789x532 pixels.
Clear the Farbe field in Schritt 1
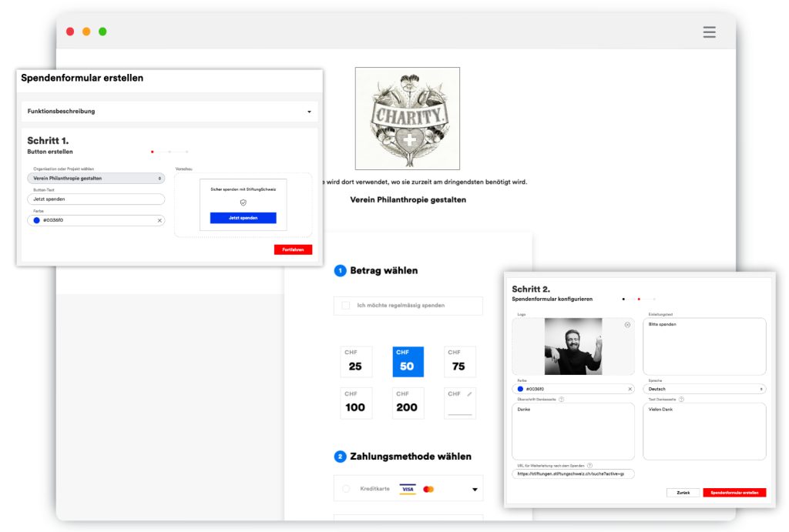coord(159,220)
